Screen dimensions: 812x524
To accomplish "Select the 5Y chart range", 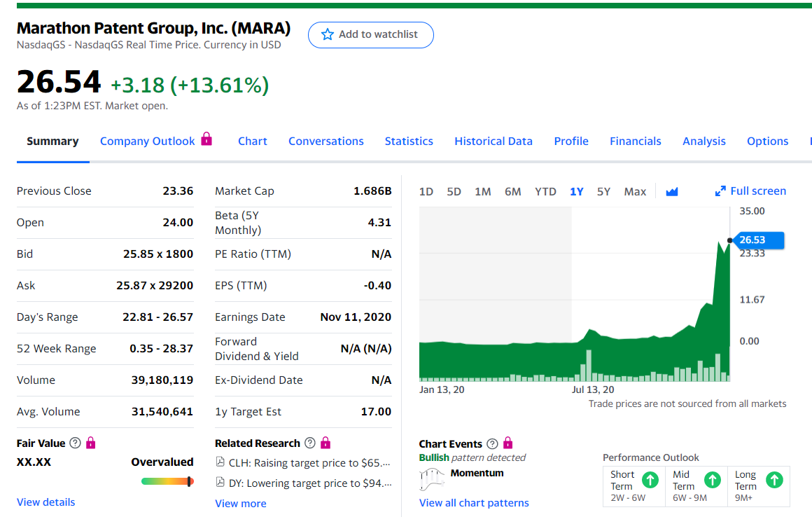I will point(603,191).
